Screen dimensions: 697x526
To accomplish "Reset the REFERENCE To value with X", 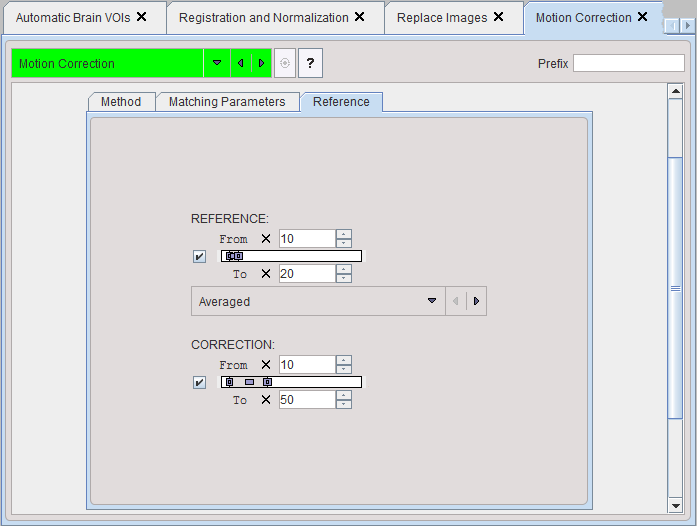I will (266, 274).
